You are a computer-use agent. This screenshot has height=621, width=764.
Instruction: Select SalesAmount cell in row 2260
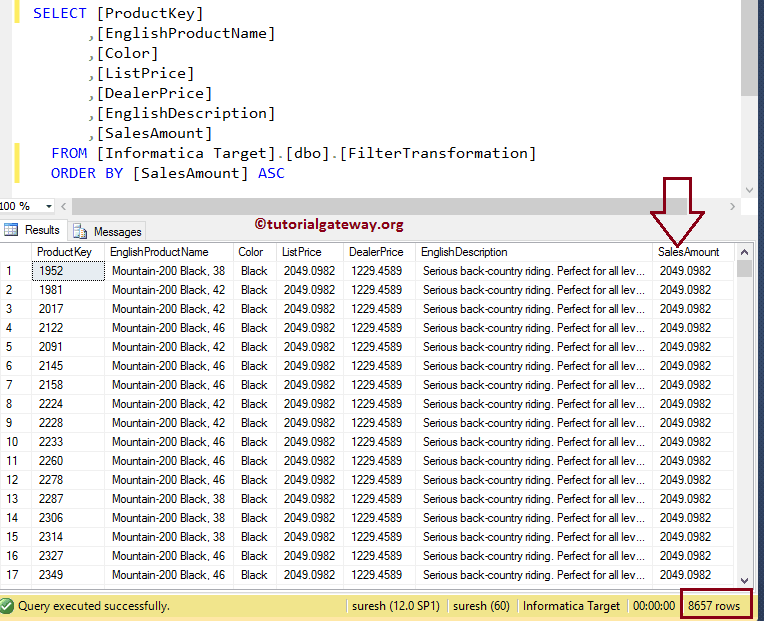(x=693, y=461)
